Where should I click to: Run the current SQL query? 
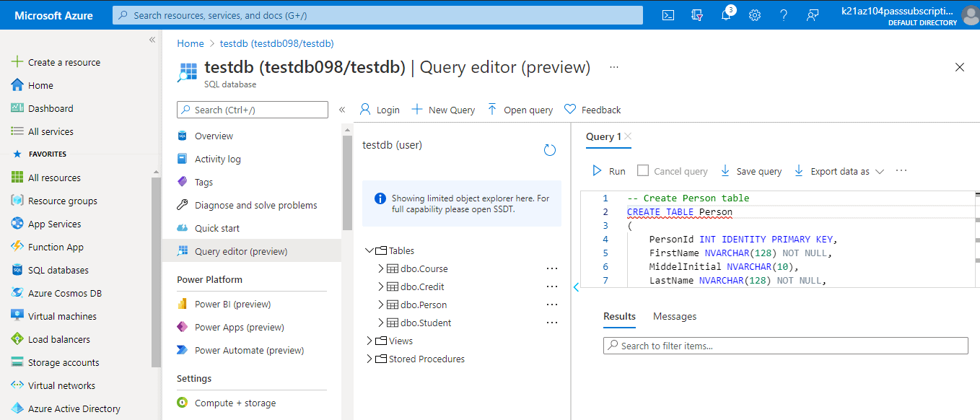click(x=608, y=171)
